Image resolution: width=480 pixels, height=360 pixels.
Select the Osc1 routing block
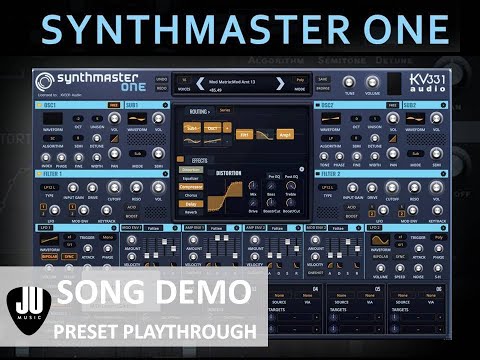(x=213, y=128)
